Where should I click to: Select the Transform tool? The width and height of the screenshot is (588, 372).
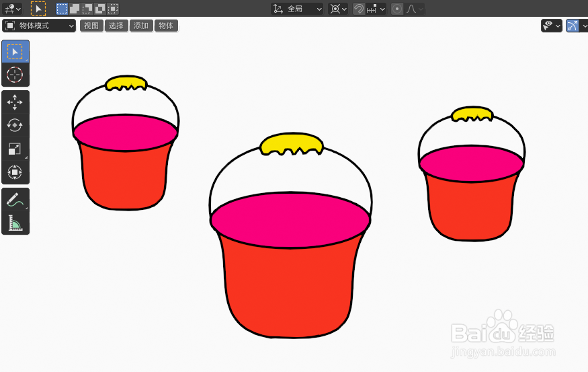(15, 172)
